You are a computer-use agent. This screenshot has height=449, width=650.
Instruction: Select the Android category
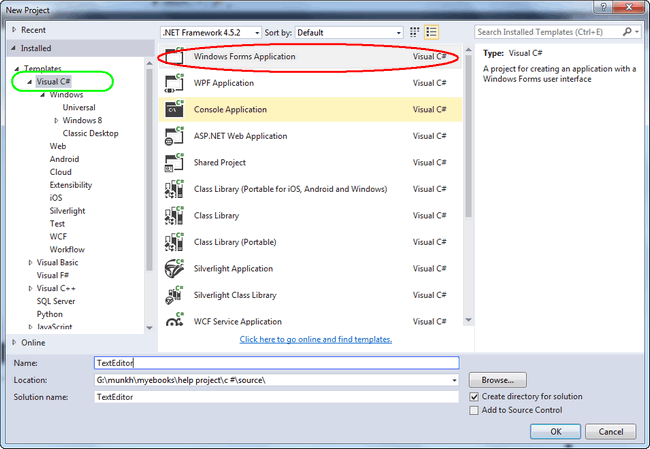pyautogui.click(x=64, y=159)
